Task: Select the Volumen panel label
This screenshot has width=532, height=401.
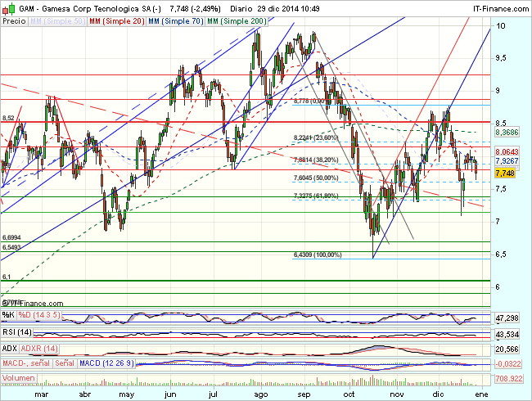Action: pyautogui.click(x=19, y=378)
